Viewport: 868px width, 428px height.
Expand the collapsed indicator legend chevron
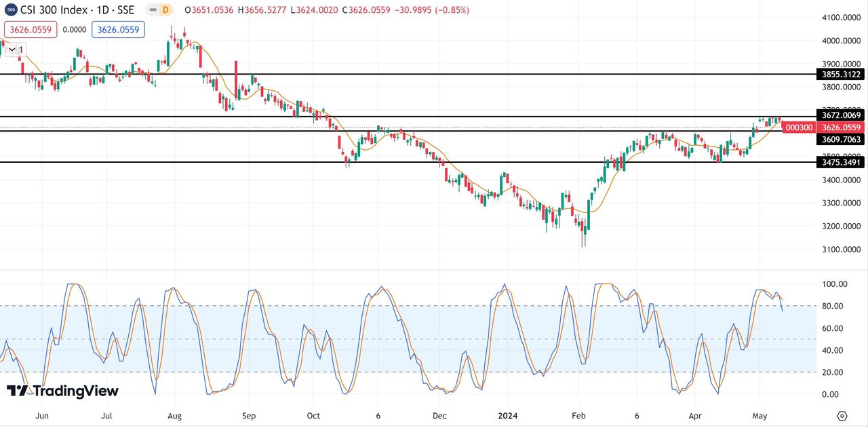(12, 50)
